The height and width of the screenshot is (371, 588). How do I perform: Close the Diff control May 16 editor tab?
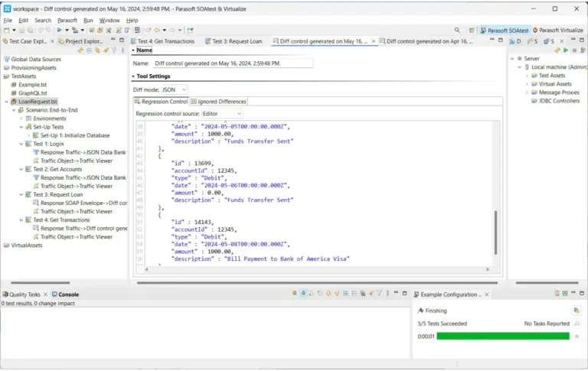tap(374, 41)
